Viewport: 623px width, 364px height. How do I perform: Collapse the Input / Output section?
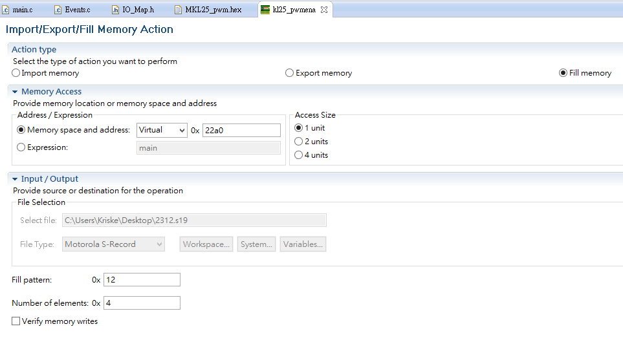click(15, 179)
